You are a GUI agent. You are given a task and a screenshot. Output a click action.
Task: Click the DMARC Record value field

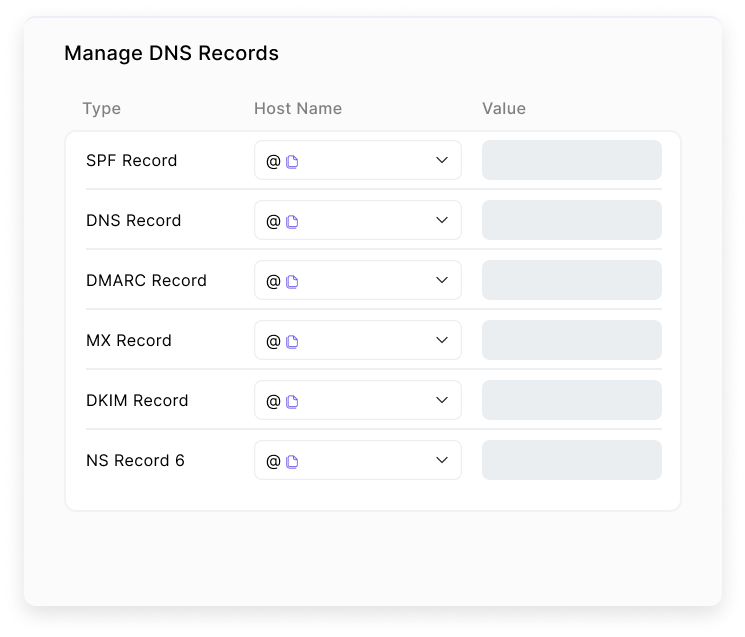572,280
